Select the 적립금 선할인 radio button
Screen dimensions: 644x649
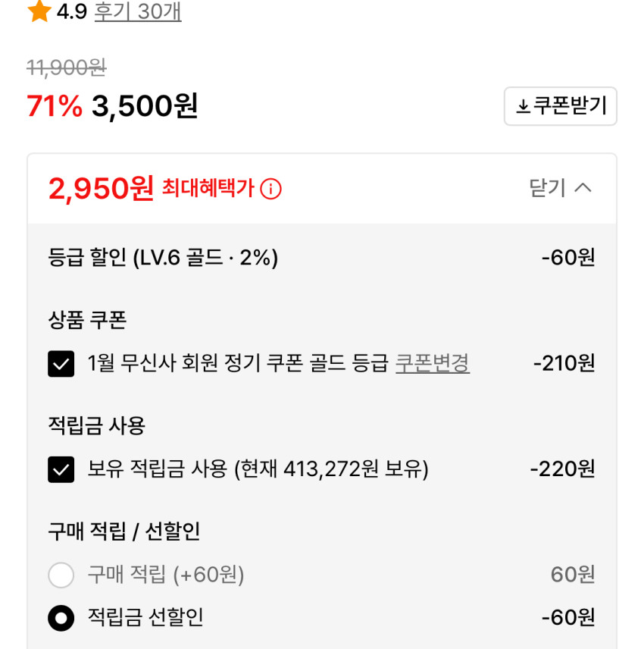[61, 619]
